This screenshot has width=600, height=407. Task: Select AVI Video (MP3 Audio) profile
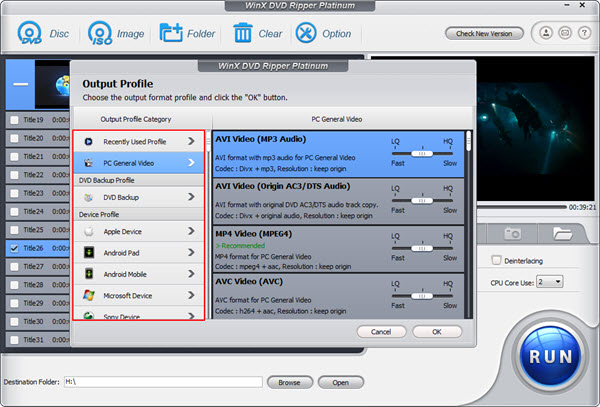338,154
